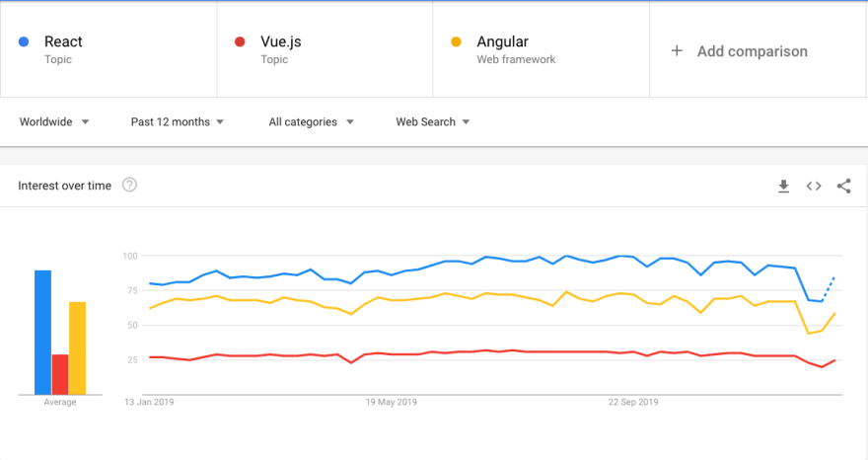868x460 pixels.
Task: Click the red dot next to Vue.js
Action: click(x=240, y=41)
